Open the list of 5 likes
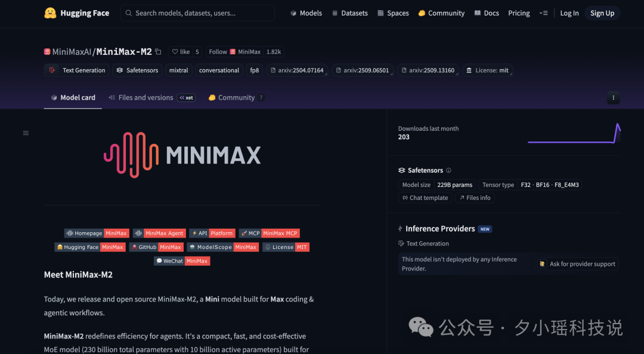Image resolution: width=644 pixels, height=354 pixels. pyautogui.click(x=197, y=52)
